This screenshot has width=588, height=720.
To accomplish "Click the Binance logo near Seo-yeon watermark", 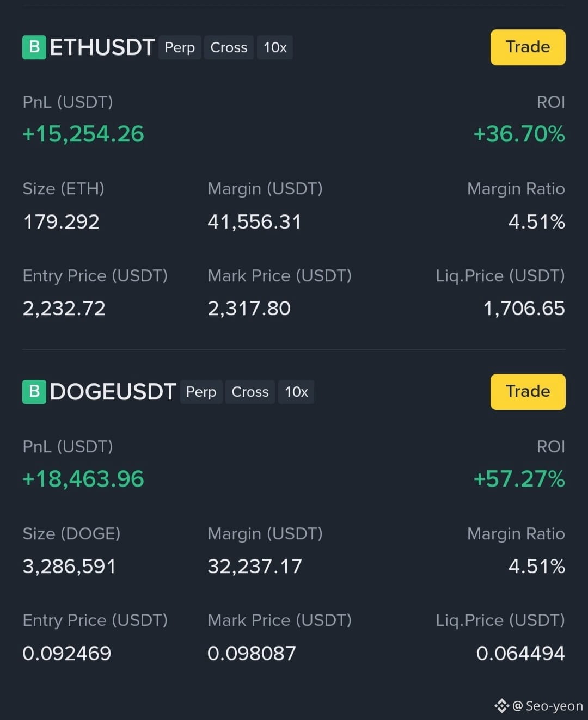I will [501, 706].
